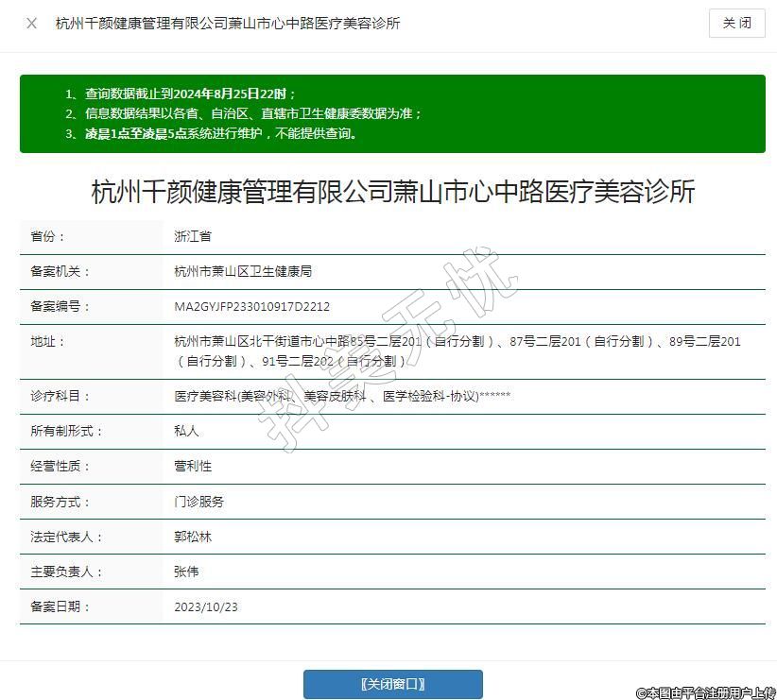This screenshot has height=700, width=777.
Task: Click the header title text beside X icon
Action: point(228,24)
